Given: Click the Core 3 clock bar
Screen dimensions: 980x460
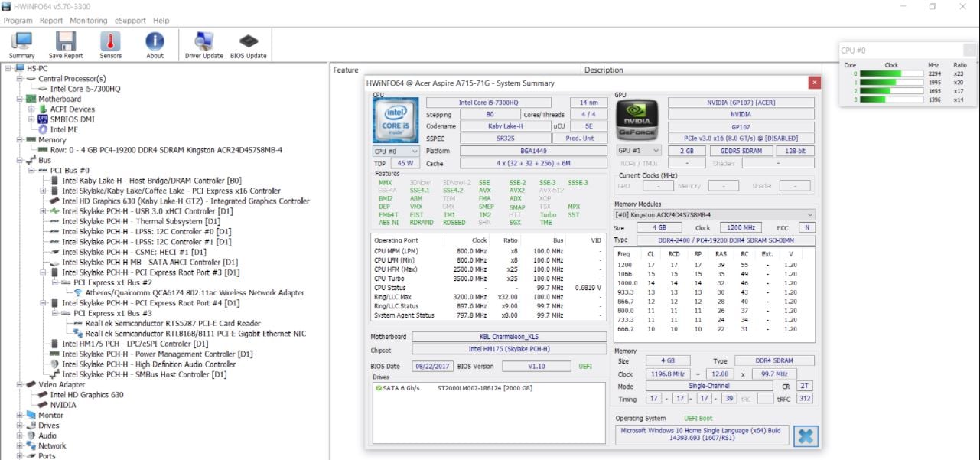Looking at the screenshot, I should click(x=891, y=99).
